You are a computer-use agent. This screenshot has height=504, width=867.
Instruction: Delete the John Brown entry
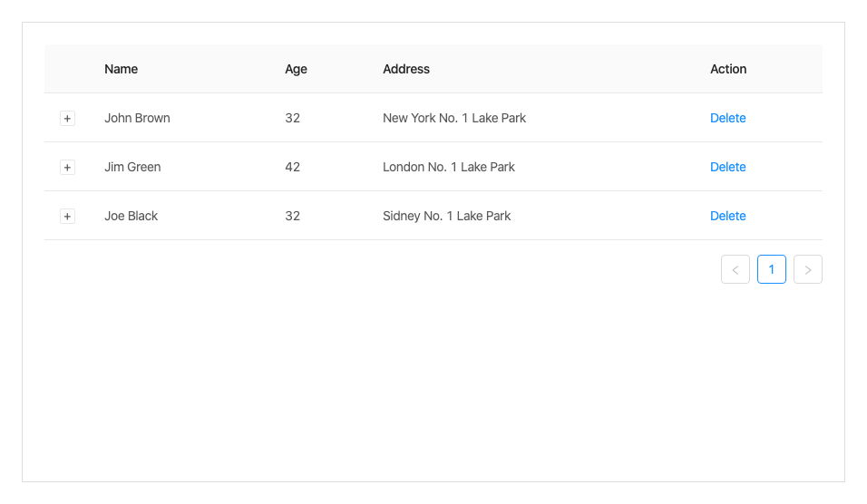coord(727,118)
